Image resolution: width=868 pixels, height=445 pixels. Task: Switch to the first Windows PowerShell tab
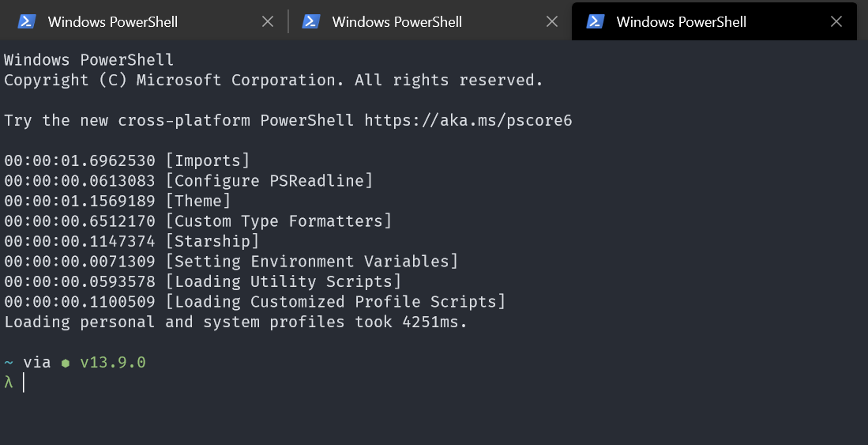coord(112,21)
